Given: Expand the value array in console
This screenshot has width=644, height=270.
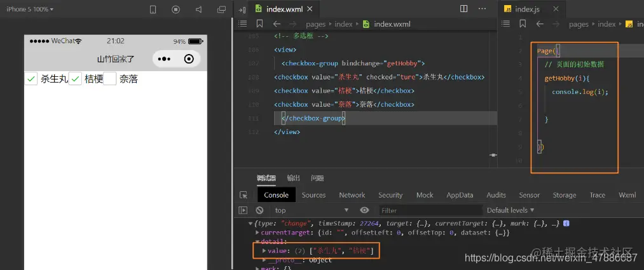Looking at the screenshot, I should point(264,251).
